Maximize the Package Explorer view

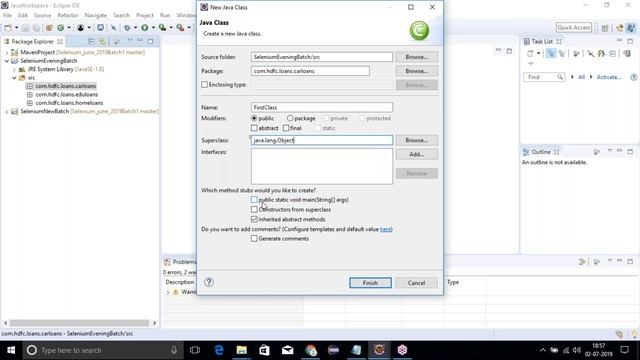(151, 41)
